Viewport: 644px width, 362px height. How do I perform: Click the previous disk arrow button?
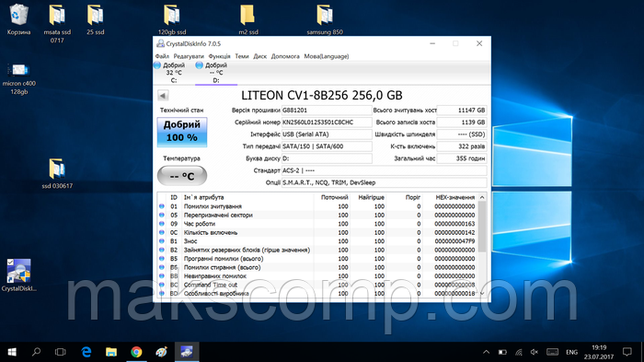point(163,96)
